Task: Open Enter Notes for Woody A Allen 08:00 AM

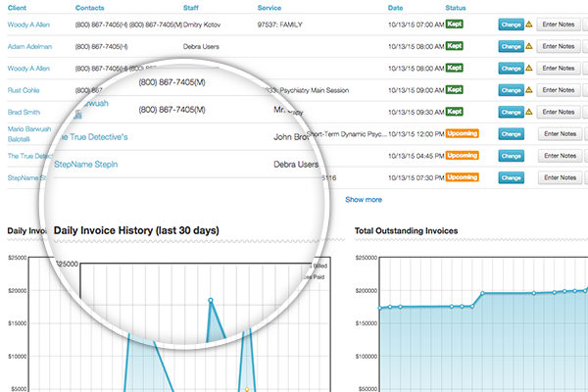Action: 559,68
